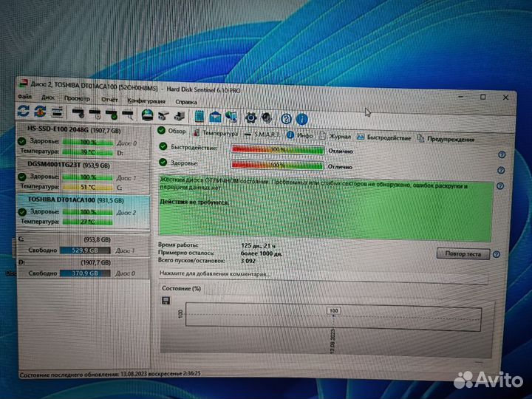Open help with the question mark toolbar icon
The height and width of the screenshot is (399, 532).
(x=286, y=119)
